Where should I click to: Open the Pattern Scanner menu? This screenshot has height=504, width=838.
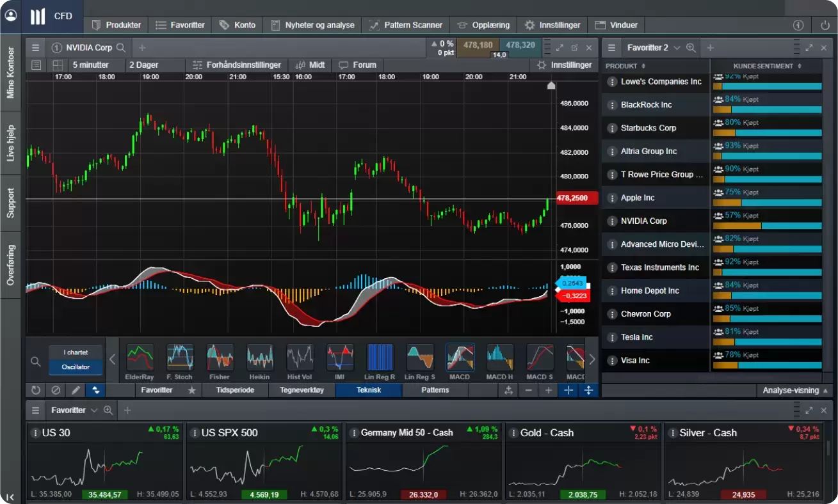pyautogui.click(x=406, y=26)
